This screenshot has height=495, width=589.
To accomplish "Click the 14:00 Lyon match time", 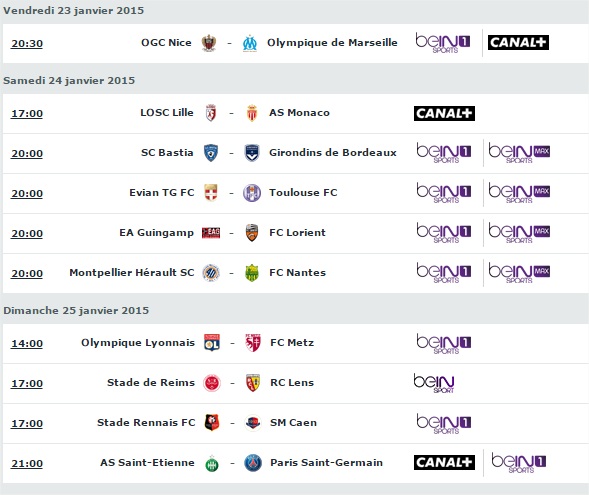I will pyautogui.click(x=27, y=343).
